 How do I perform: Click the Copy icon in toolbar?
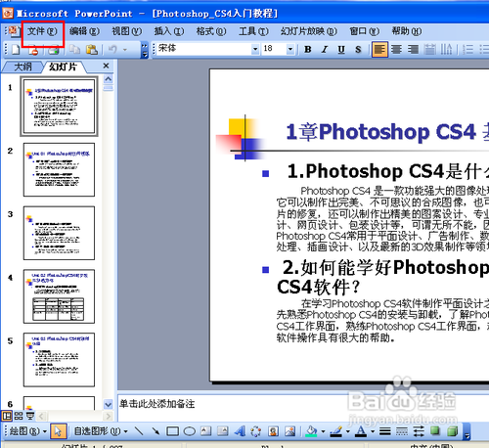75,50
